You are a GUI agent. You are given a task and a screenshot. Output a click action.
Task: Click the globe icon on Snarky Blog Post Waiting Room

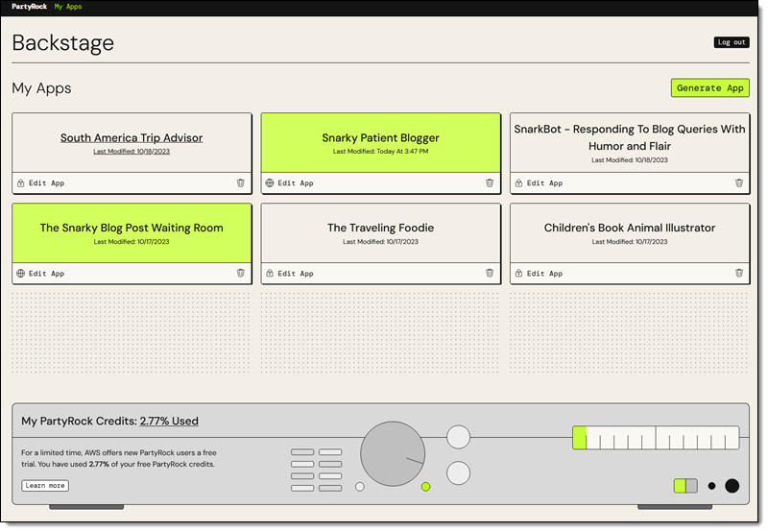(20, 274)
